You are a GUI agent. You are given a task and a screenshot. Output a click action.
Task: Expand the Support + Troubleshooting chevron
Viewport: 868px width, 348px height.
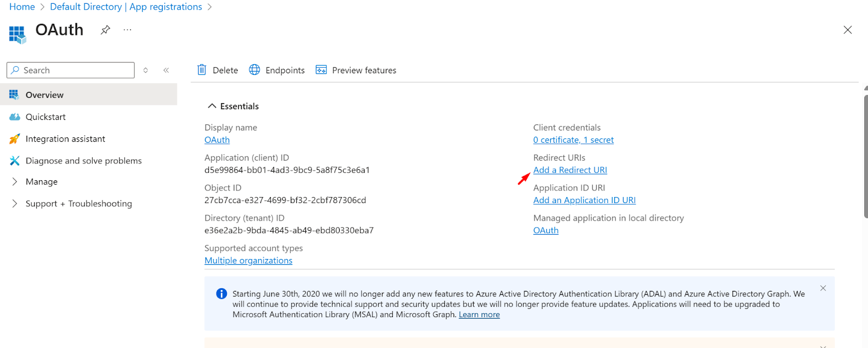click(15, 204)
